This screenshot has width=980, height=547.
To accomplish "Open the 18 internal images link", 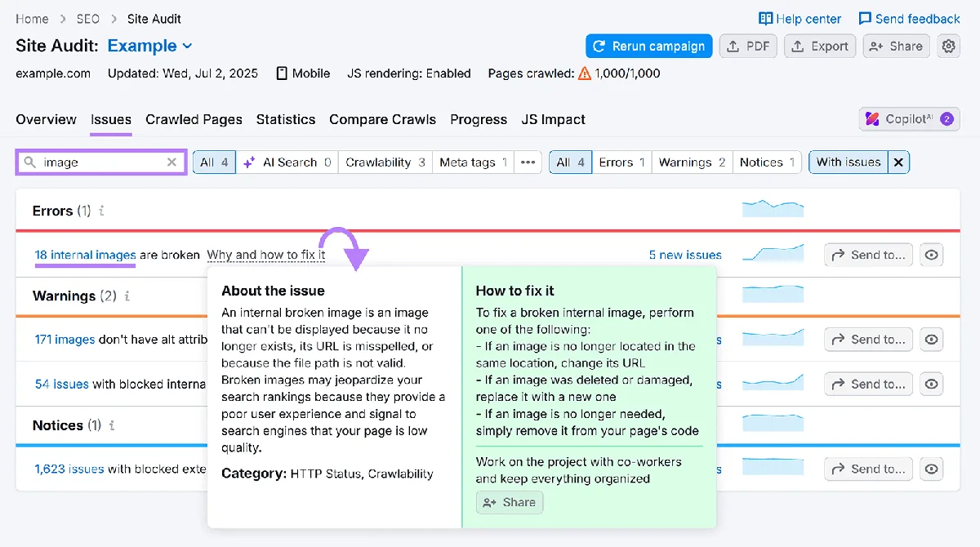I will click(x=85, y=255).
